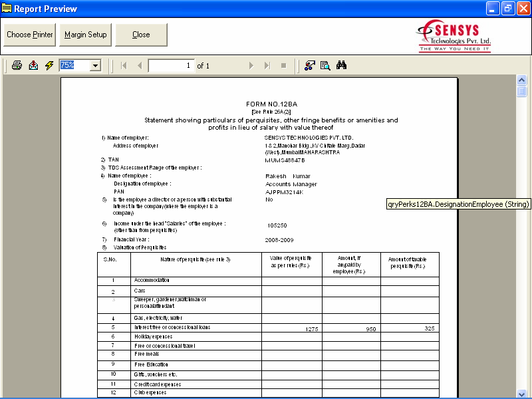Click the Choose Printer button

[29, 35]
